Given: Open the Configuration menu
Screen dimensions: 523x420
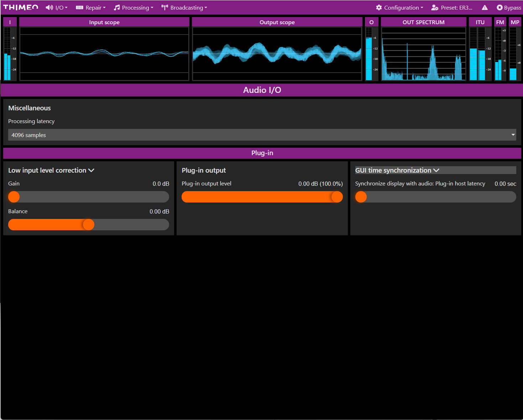Looking at the screenshot, I should 400,7.
